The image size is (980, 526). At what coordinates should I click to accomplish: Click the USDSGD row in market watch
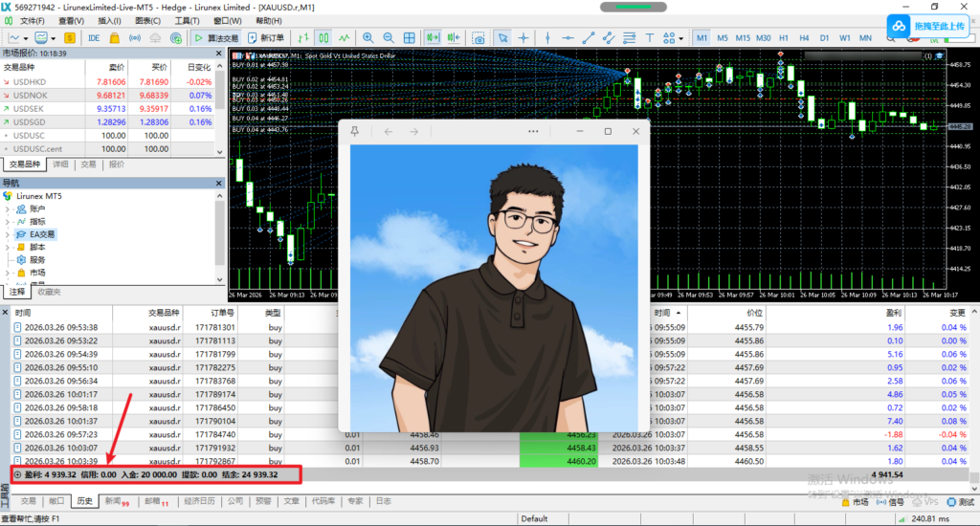[x=28, y=122]
